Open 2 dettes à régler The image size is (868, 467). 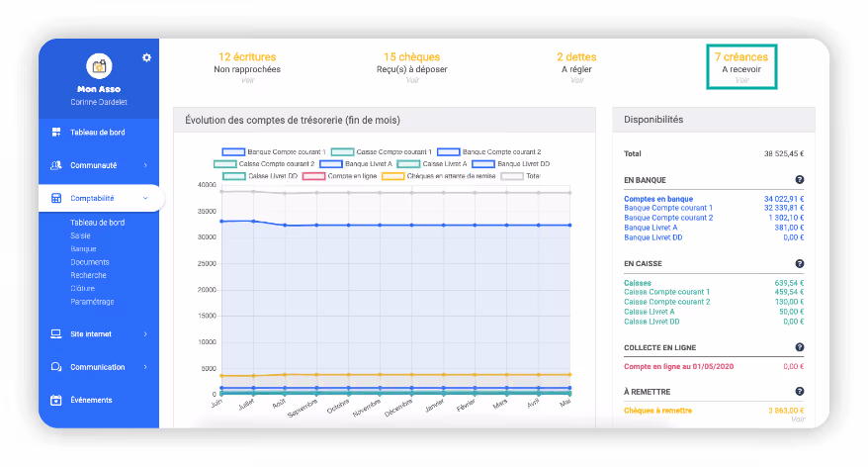coord(576,62)
